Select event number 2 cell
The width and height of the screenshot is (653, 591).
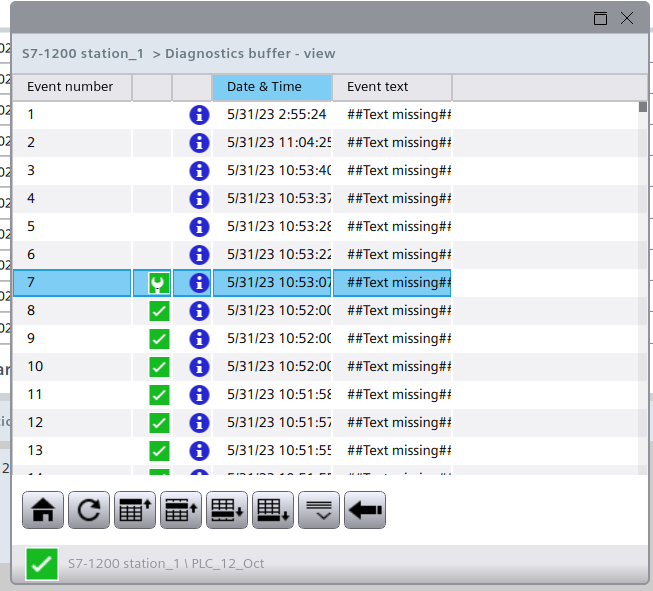[x=72, y=143]
